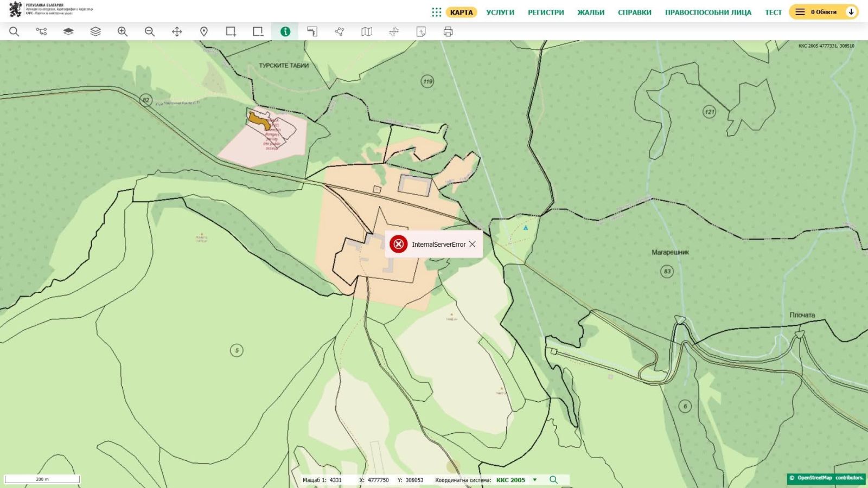Screen dimensions: 868x488
Task: Open the СПРАВКИ link
Action: click(x=634, y=12)
